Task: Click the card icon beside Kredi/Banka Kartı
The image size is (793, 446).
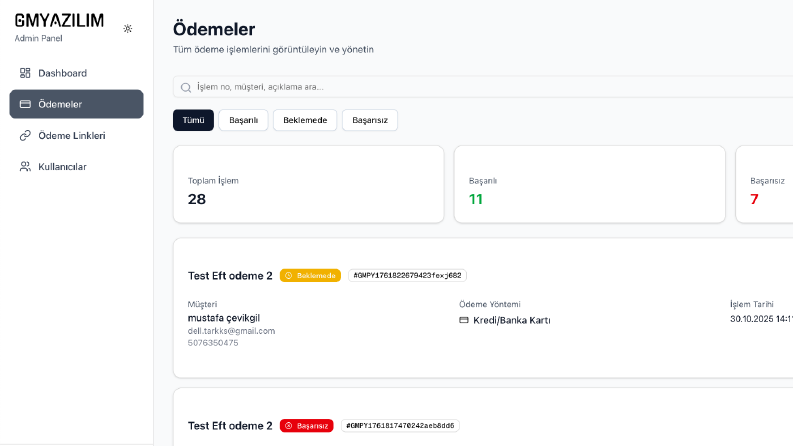Action: point(464,320)
